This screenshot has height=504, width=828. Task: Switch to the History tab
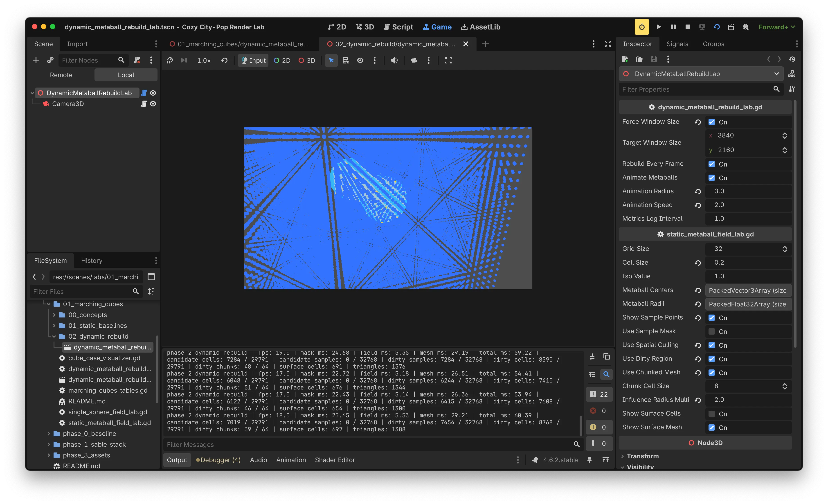(92, 260)
